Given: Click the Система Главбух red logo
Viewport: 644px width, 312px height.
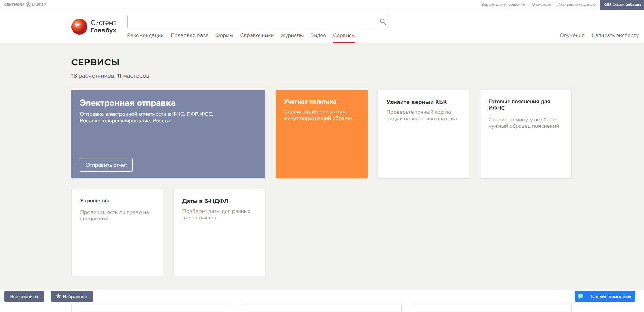Looking at the screenshot, I should (x=79, y=27).
